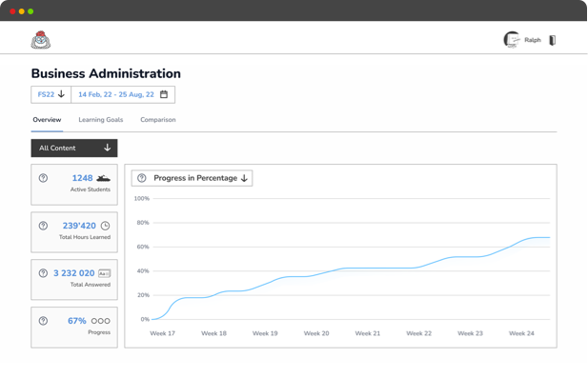Viewport: 588px width, 378px height.
Task: Show help for Total Hours Learned
Action: pos(43,226)
